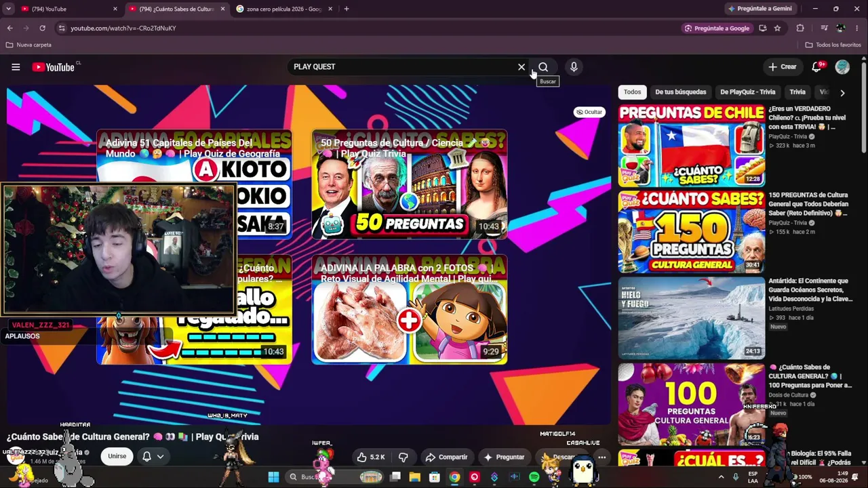Click the Unirse channel button
868x488 pixels.
click(117, 456)
